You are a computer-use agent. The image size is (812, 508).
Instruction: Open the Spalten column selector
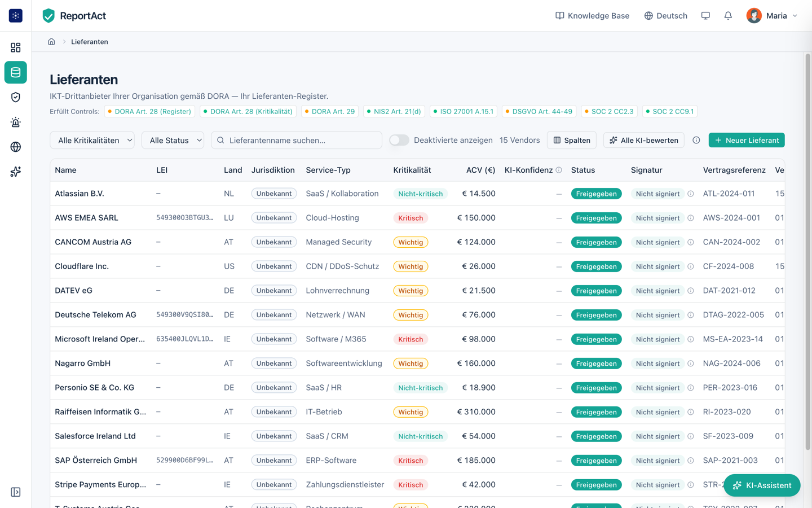point(572,140)
